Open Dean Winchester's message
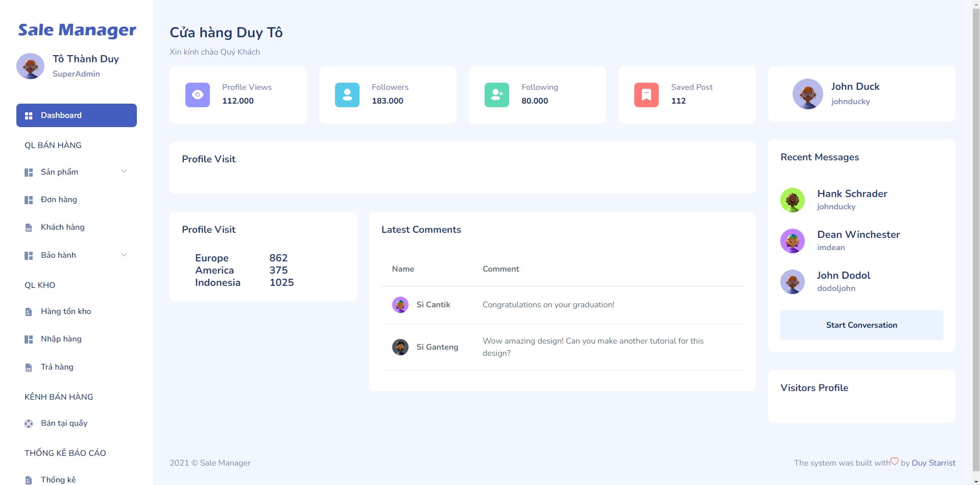Viewport: 980px width, 485px height. point(858,240)
